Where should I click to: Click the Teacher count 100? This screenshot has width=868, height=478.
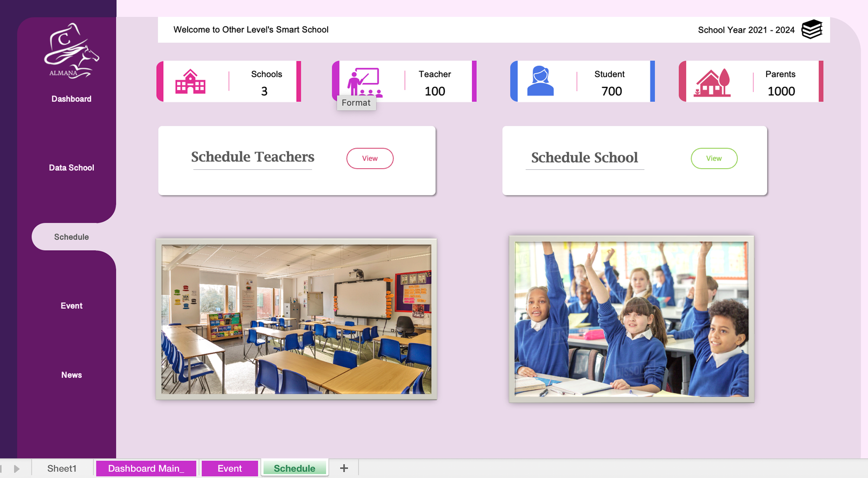click(435, 91)
